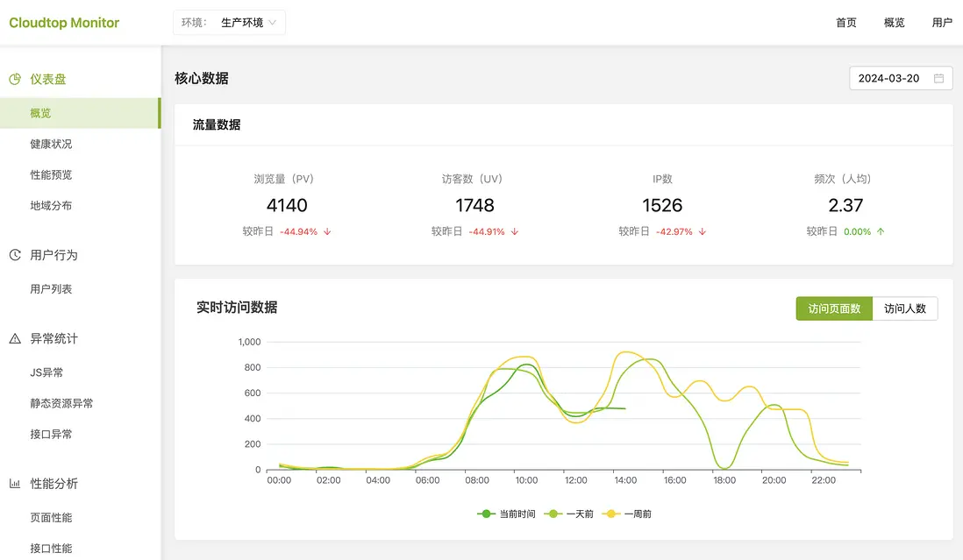This screenshot has width=963, height=560.
Task: Click the dashboard pie icon beside 仪表盘
Action: click(x=15, y=79)
